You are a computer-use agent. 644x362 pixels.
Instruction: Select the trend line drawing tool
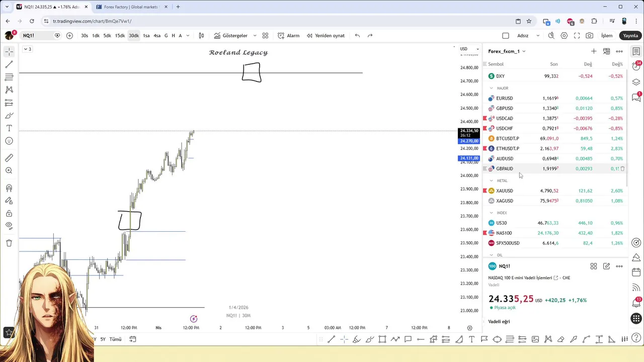(x=9, y=64)
